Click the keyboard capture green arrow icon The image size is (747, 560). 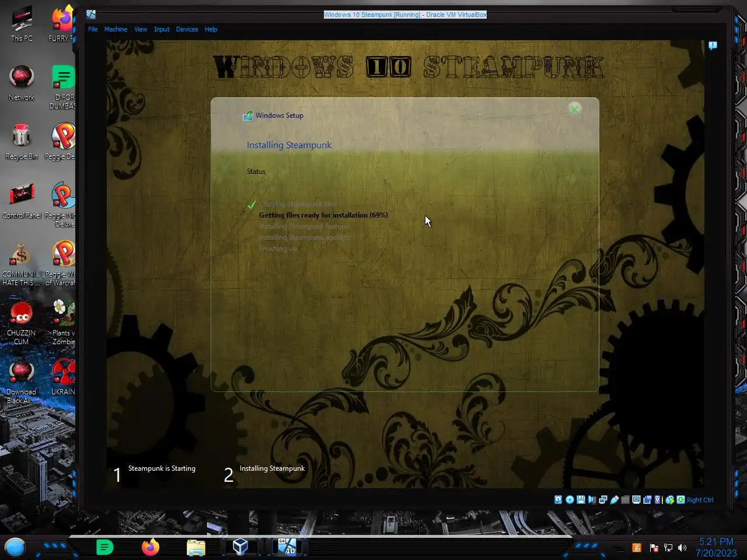(680, 500)
